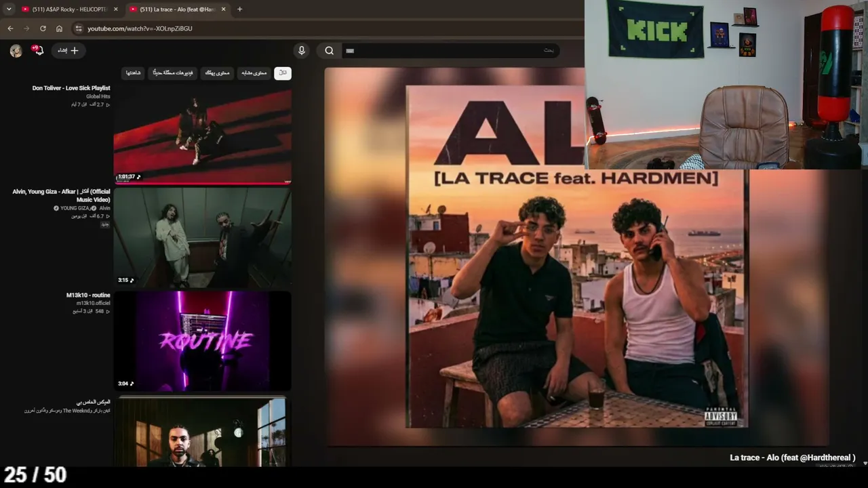
Task: Click the 'M13k10 - routine' title
Action: point(88,296)
